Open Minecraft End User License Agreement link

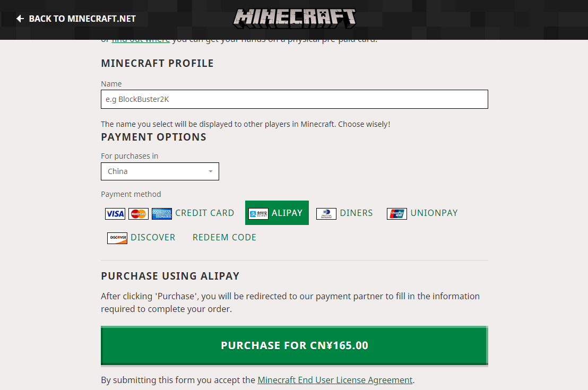[335, 380]
